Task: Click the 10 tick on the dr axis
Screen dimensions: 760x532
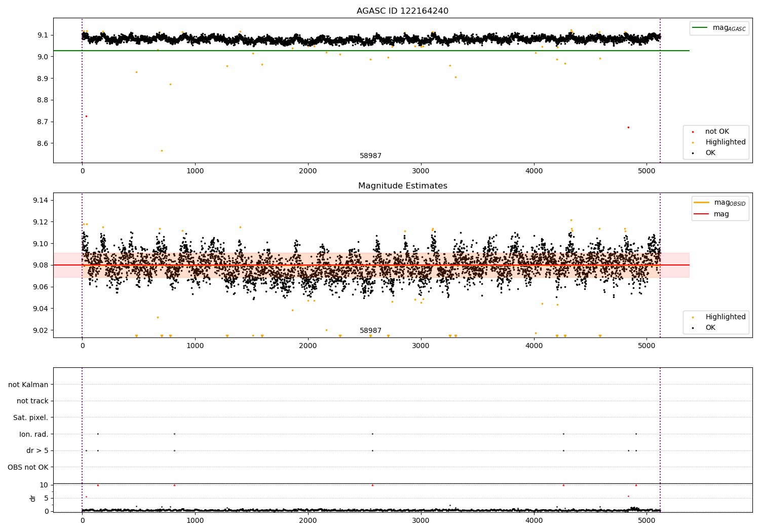Action: point(45,485)
